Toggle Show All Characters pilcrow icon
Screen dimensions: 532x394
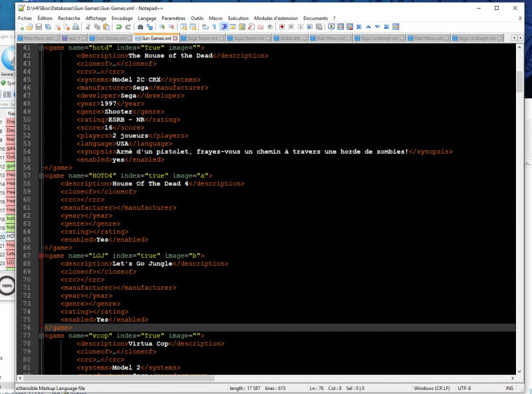[x=214, y=27]
